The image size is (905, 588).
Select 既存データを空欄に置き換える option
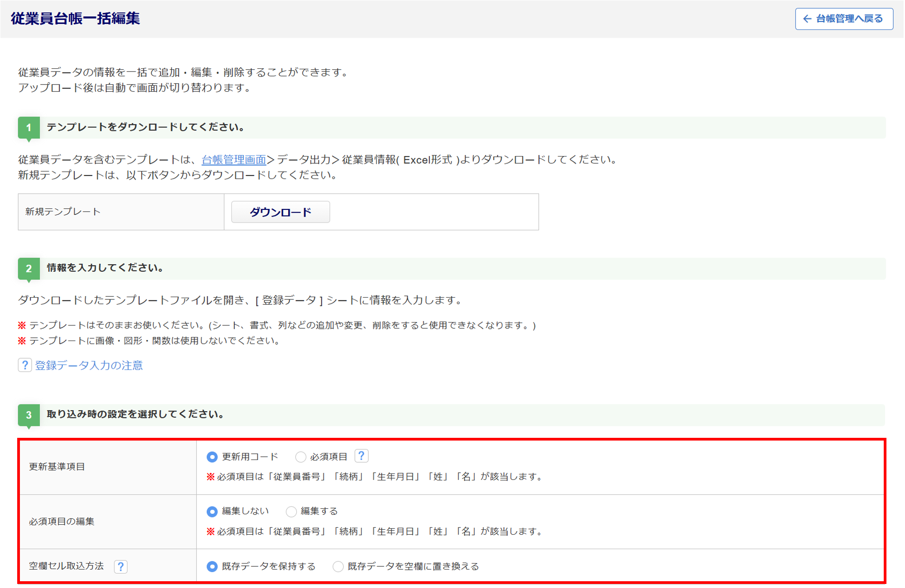point(338,566)
